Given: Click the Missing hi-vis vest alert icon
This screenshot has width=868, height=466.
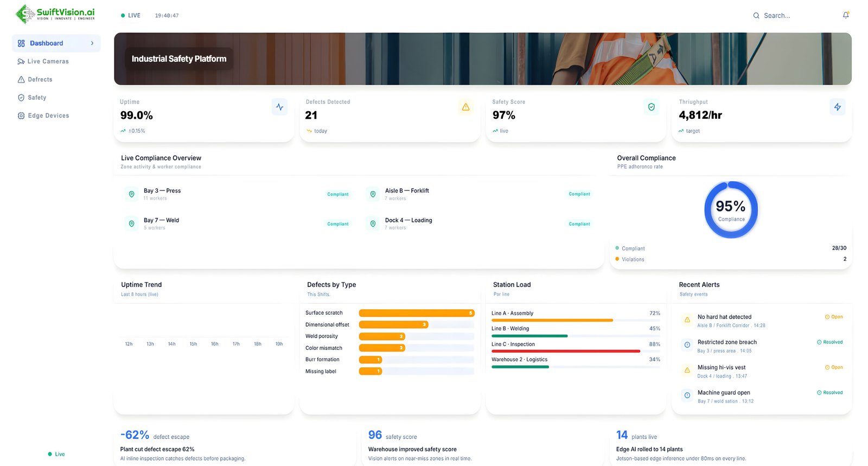Looking at the screenshot, I should click(687, 371).
